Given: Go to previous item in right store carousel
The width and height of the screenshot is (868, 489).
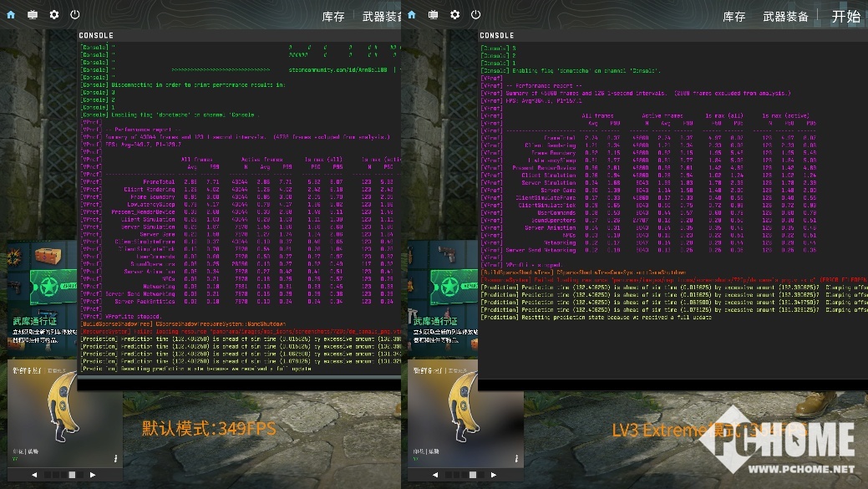Looking at the screenshot, I should tap(434, 475).
